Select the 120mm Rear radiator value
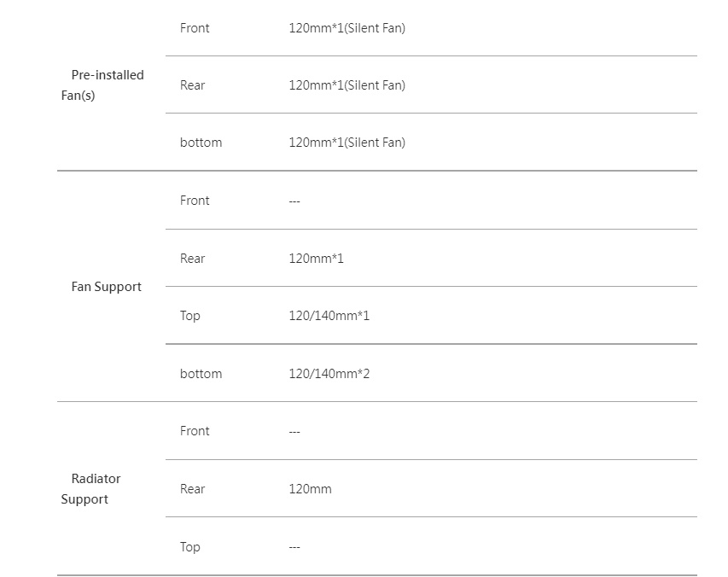Viewport: 728px width, 577px height. pos(310,489)
